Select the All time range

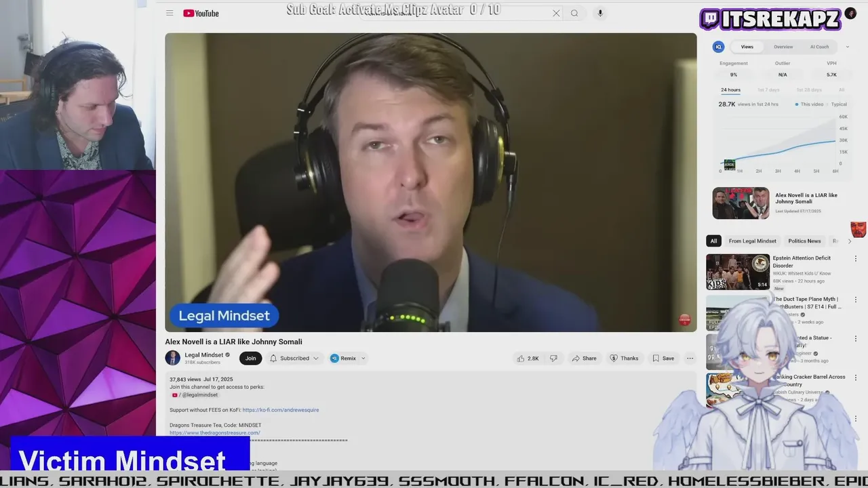point(842,89)
